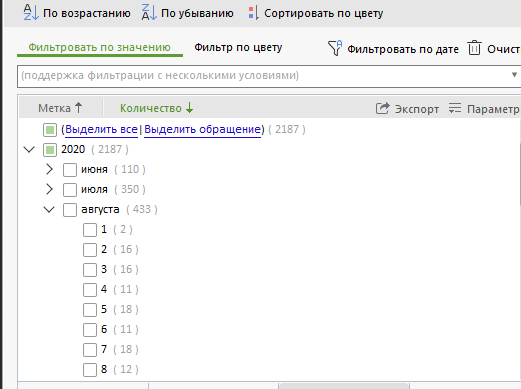The height and width of the screenshot is (389, 521).
Task: Check the day 2 checkbox under августа
Action: point(90,250)
